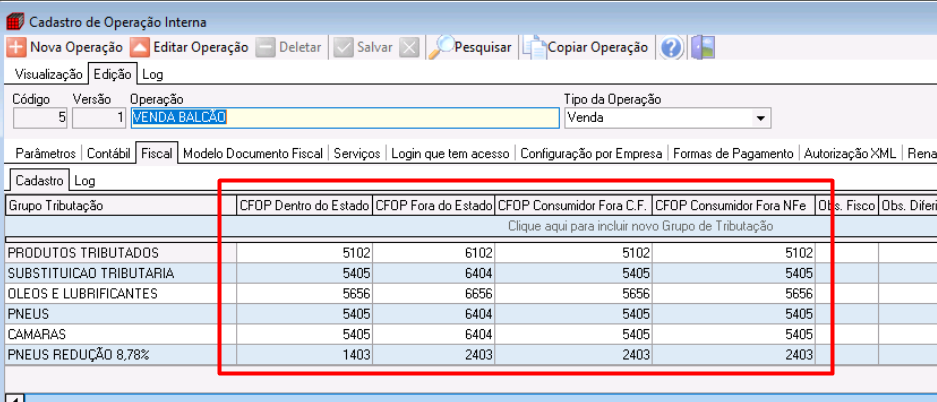The width and height of the screenshot is (937, 402).
Task: Click CFOP Dentro do Estado column header
Action: tap(305, 205)
